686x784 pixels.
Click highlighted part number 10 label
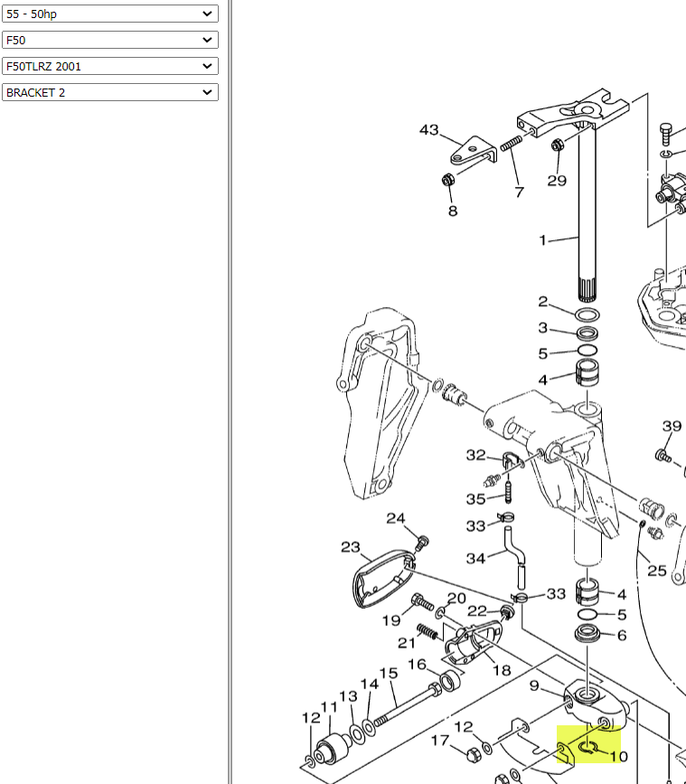(618, 757)
